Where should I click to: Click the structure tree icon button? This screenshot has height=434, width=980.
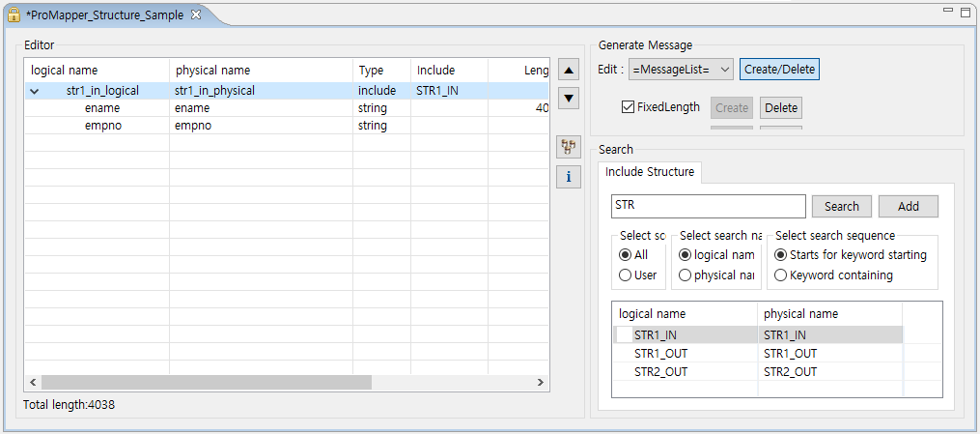click(x=568, y=148)
